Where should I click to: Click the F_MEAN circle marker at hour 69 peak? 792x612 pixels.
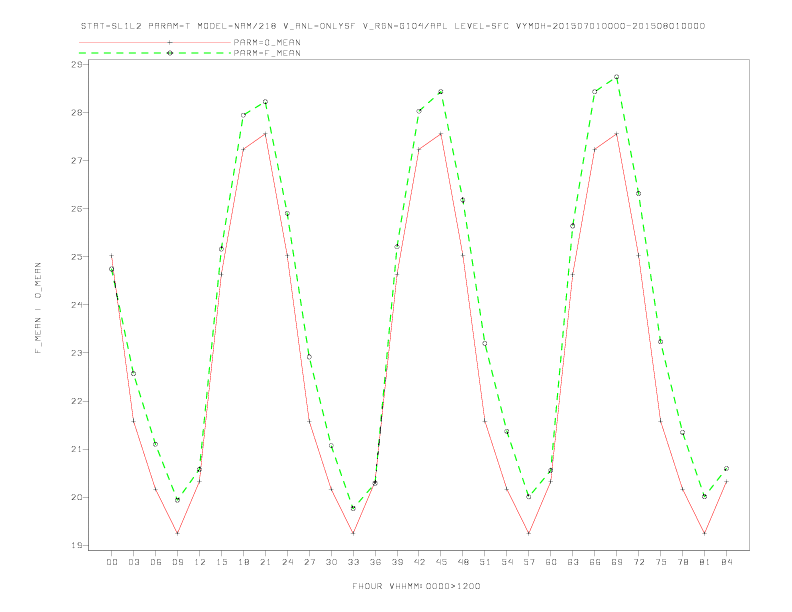[617, 77]
